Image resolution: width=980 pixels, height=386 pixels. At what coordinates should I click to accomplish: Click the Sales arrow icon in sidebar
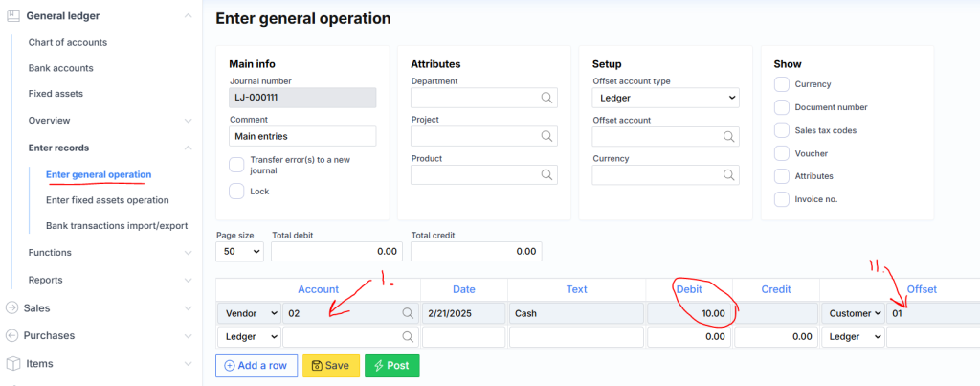coord(12,308)
